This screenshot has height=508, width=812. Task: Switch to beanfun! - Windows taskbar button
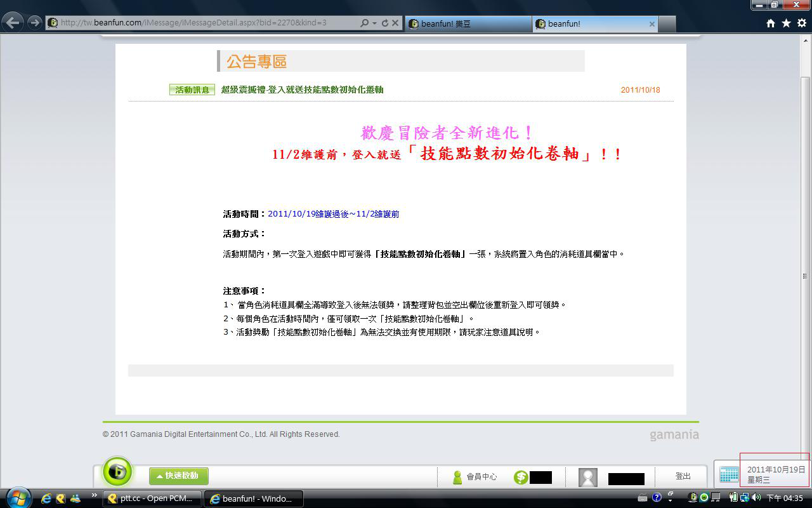pyautogui.click(x=253, y=498)
